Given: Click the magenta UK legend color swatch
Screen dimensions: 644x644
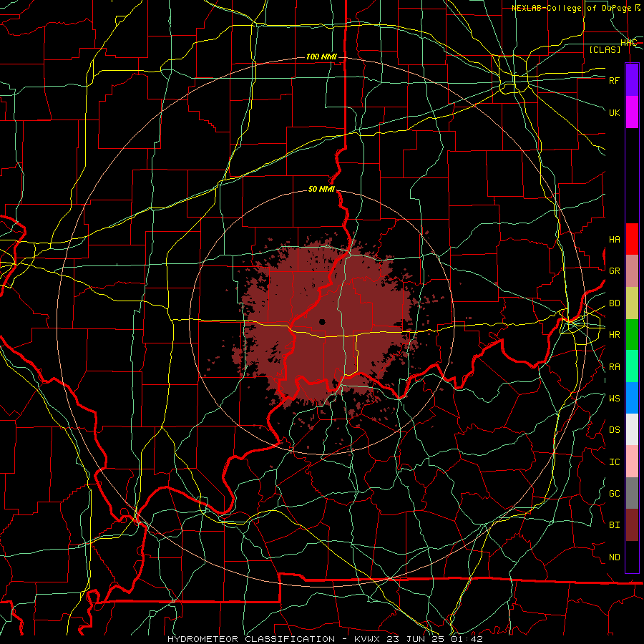Looking at the screenshot, I should point(632,112).
